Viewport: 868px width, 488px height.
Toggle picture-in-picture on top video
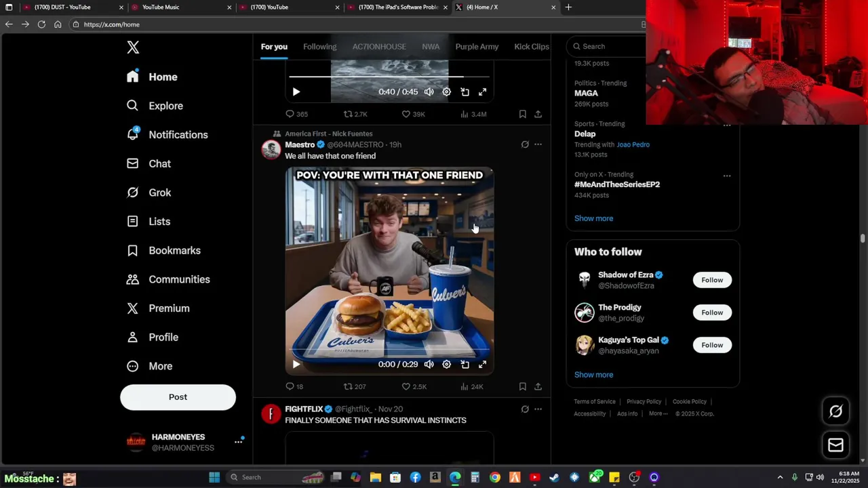pos(465,91)
